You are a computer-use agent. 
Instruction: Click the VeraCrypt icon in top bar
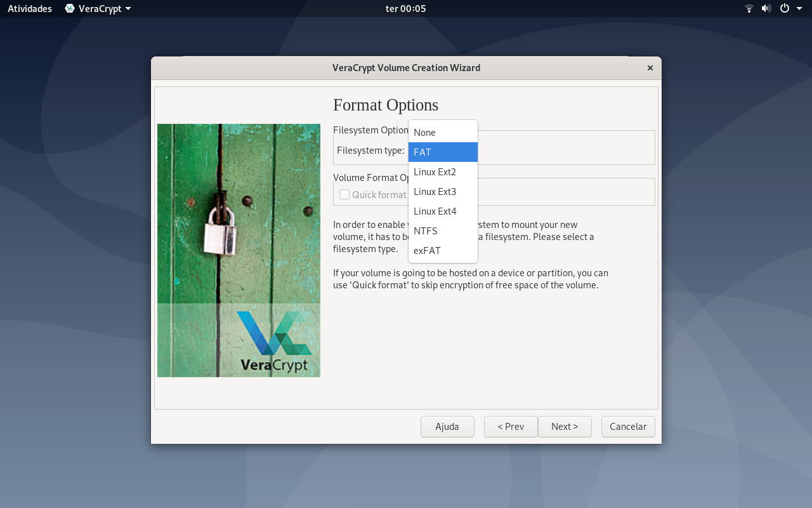pos(70,9)
